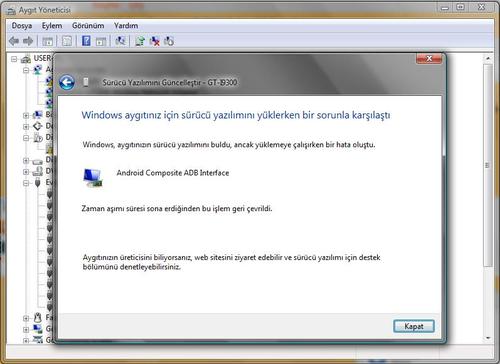The height and width of the screenshot is (364, 500).
Task: Click the Uninstall device red X icon
Action: pos(155,41)
